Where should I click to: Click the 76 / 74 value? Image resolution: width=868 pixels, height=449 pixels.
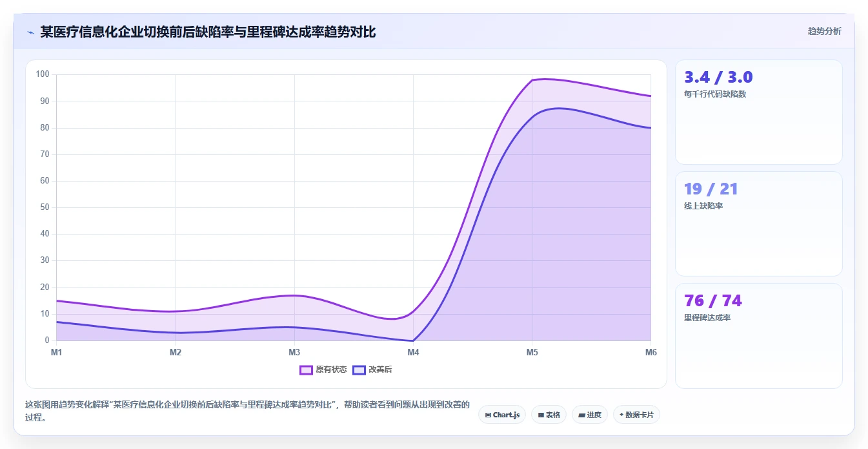(x=713, y=301)
